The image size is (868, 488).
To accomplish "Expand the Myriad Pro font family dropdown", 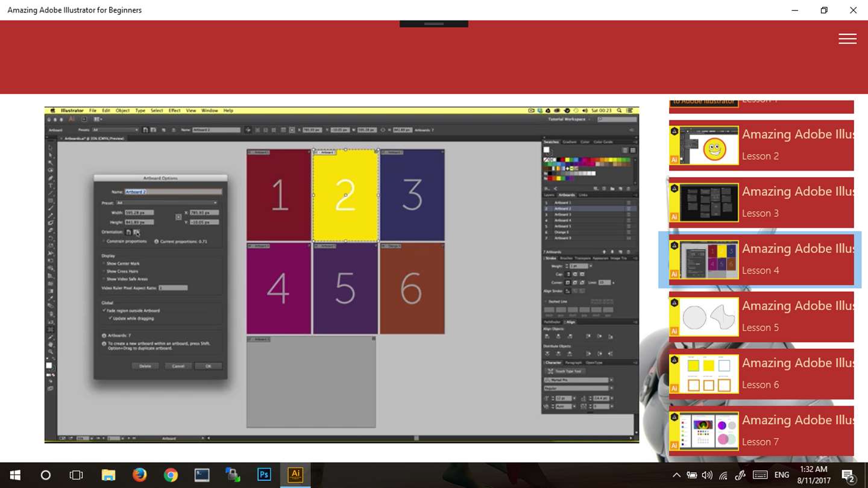I will tap(611, 380).
